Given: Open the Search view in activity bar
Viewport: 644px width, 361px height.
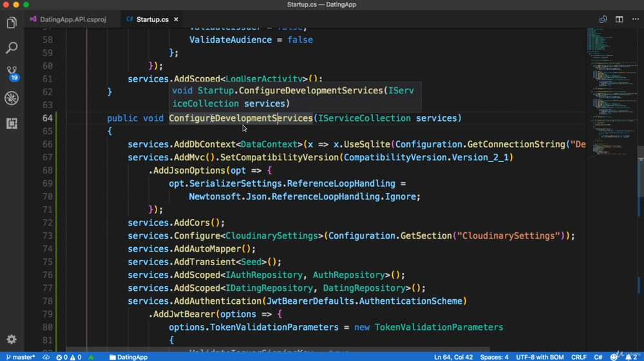Looking at the screenshot, I should [12, 48].
